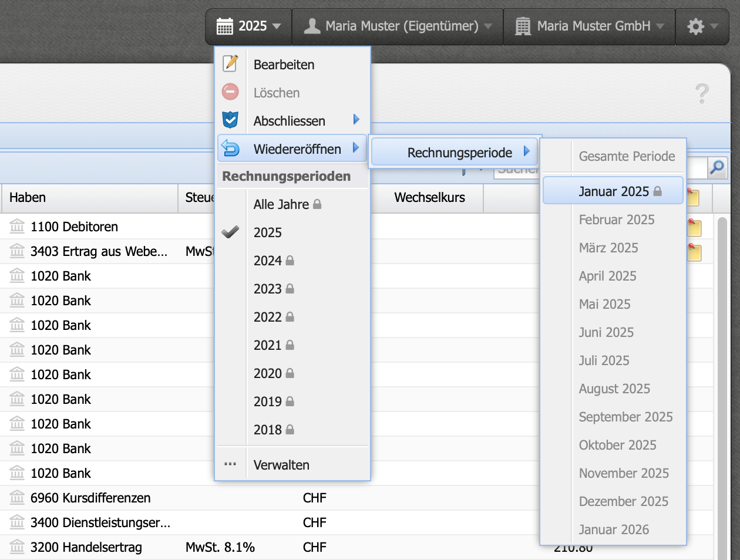Click the Bearbeiten pencil icon
Screen dimensions: 740x560
tap(230, 63)
